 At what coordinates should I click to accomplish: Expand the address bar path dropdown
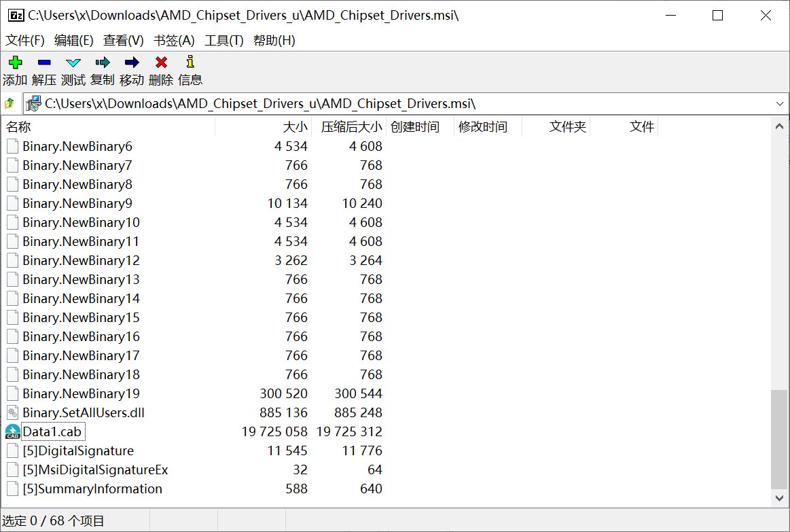click(x=780, y=104)
